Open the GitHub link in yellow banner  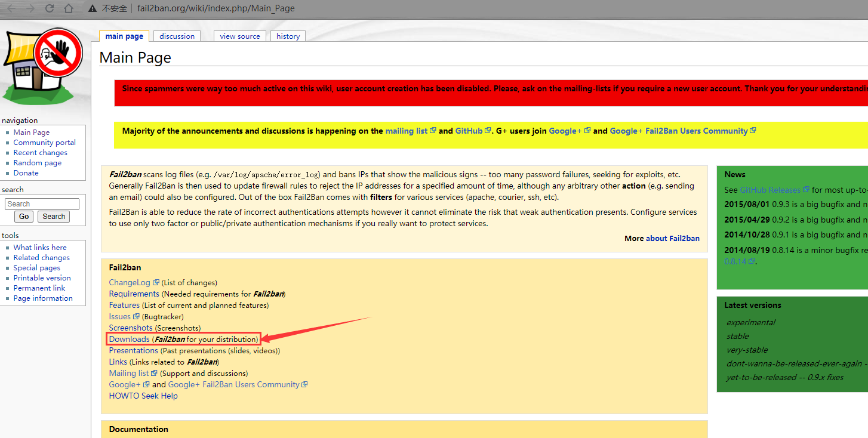[469, 131]
